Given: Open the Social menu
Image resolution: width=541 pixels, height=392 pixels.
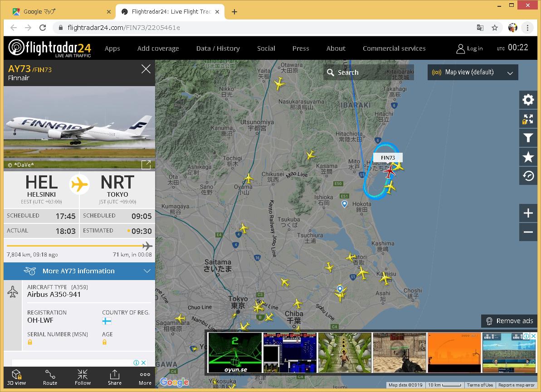Looking at the screenshot, I should coord(266,48).
